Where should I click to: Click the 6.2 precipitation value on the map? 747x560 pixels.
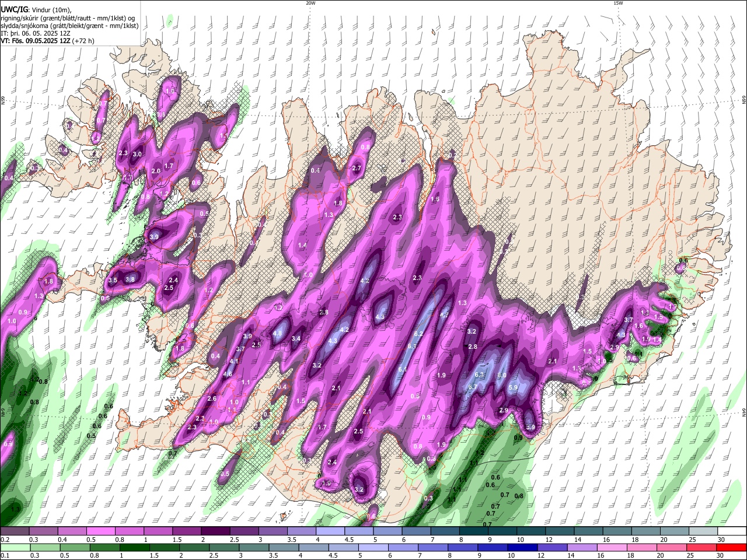click(418, 334)
